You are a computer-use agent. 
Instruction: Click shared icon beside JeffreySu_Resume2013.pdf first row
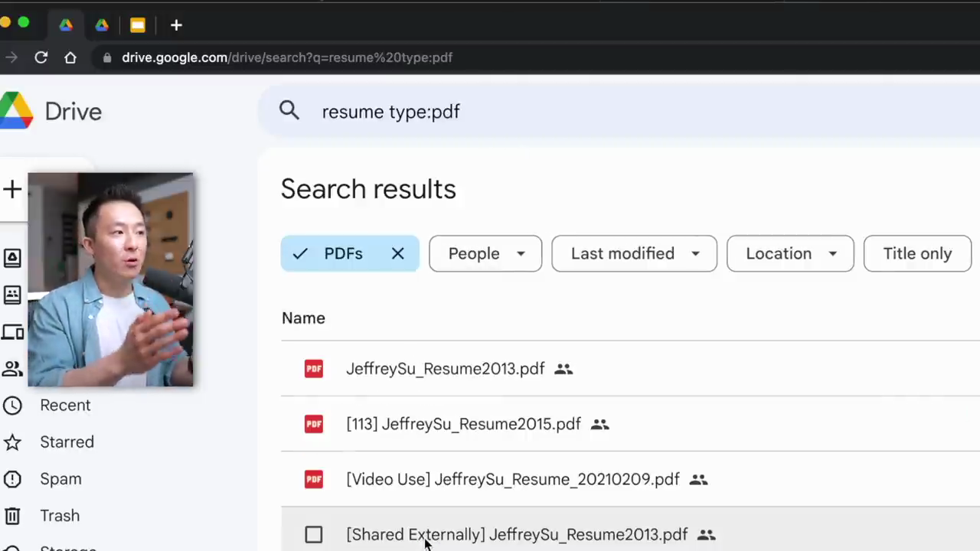[563, 369]
